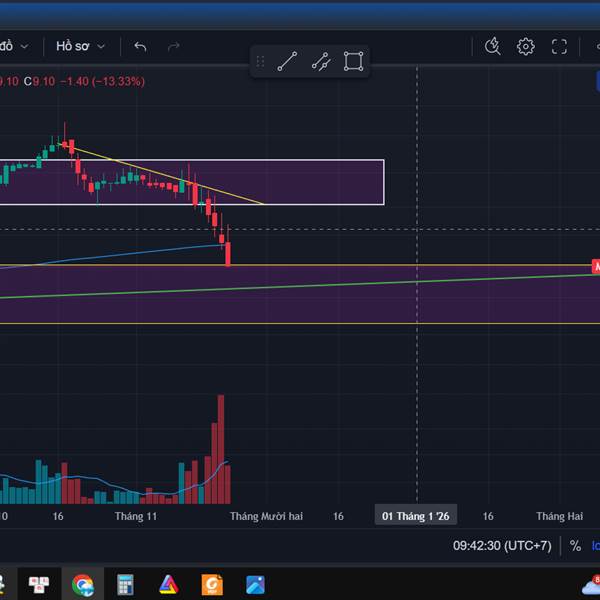This screenshot has height=600, width=600.
Task: Open the colorful triangle app on taskbar
Action: (x=169, y=585)
